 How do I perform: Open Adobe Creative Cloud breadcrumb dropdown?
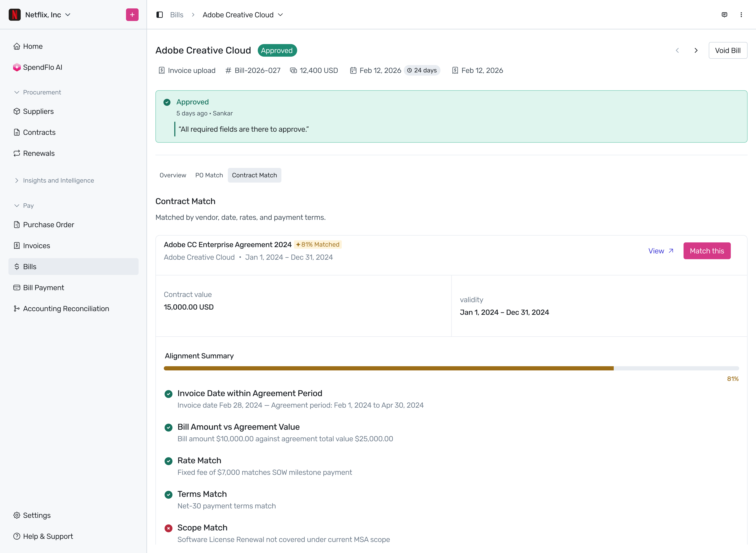[243, 15]
